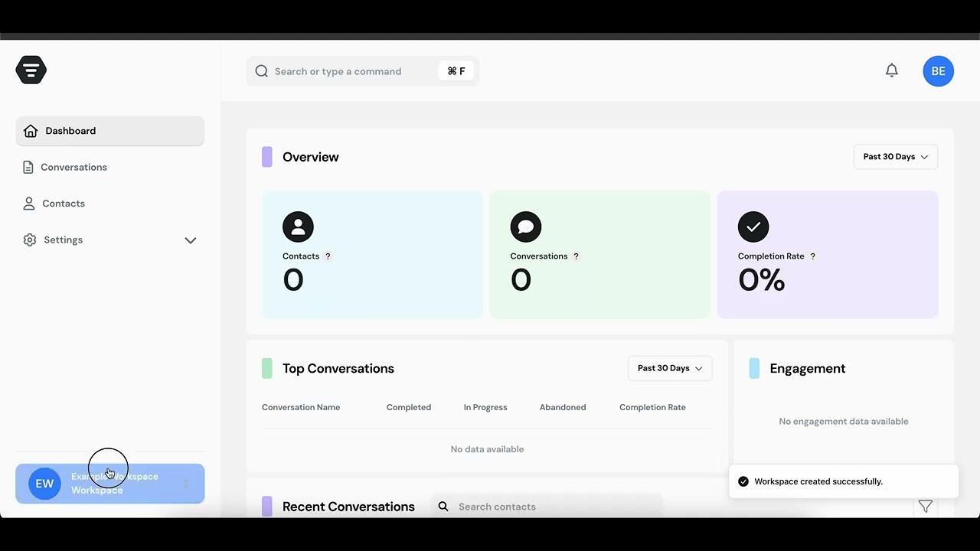Click the search magnifier icon in top bar
The height and width of the screenshot is (551, 980).
[262, 71]
